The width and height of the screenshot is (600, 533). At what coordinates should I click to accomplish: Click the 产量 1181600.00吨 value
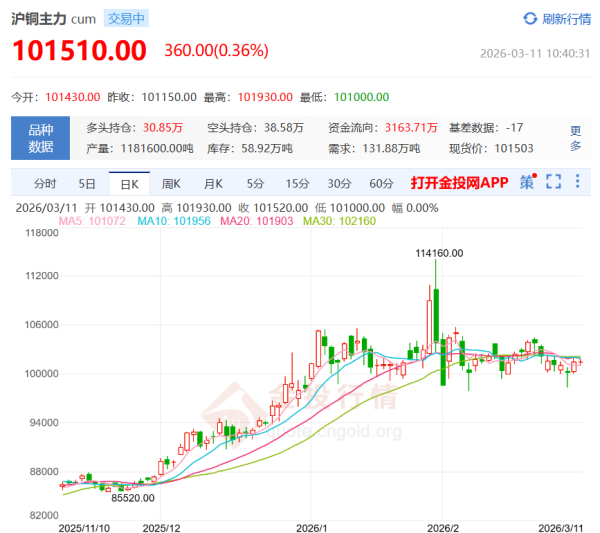[x=157, y=148]
